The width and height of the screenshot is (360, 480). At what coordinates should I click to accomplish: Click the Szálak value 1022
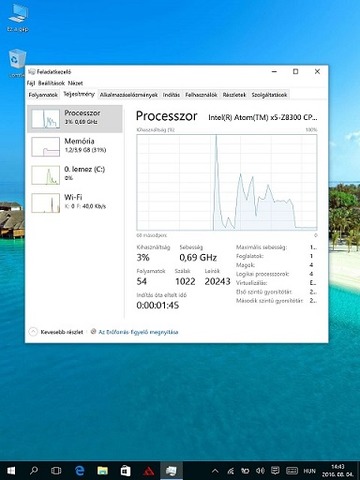coord(185,282)
